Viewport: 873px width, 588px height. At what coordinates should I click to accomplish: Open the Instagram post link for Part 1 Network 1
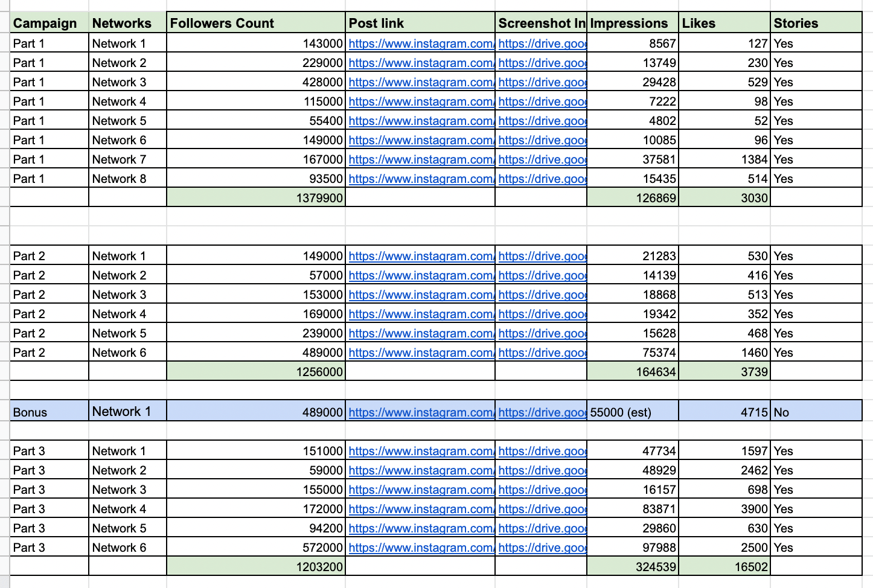tap(421, 43)
